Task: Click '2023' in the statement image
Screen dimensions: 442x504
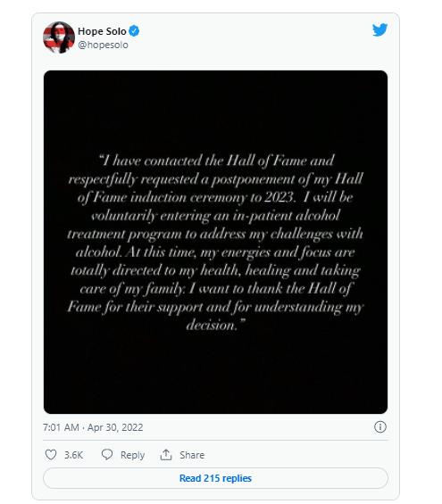Action: pos(279,197)
